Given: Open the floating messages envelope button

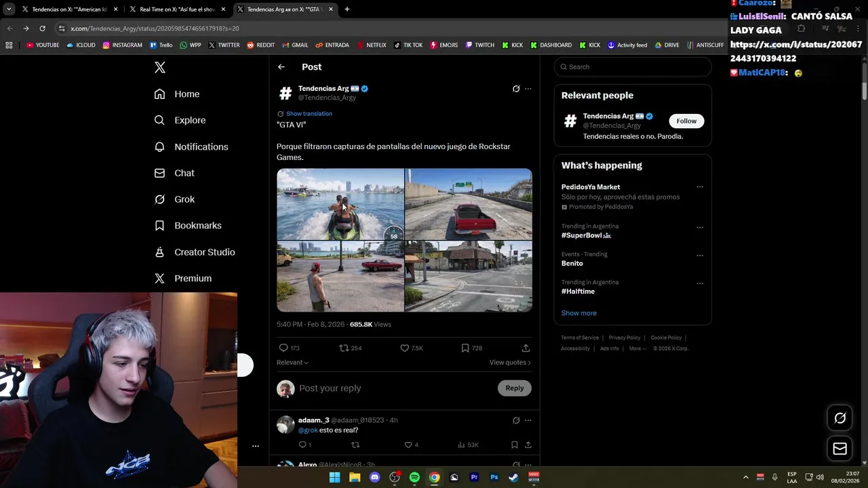Looking at the screenshot, I should [x=840, y=449].
